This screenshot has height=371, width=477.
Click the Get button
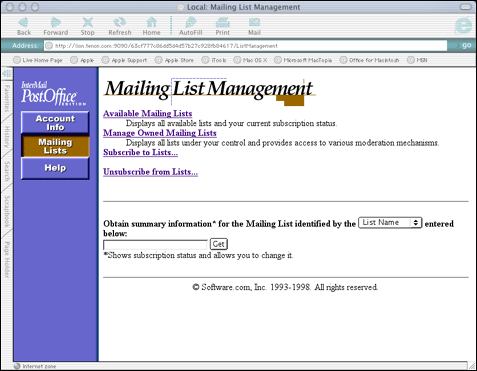pyautogui.click(x=219, y=244)
